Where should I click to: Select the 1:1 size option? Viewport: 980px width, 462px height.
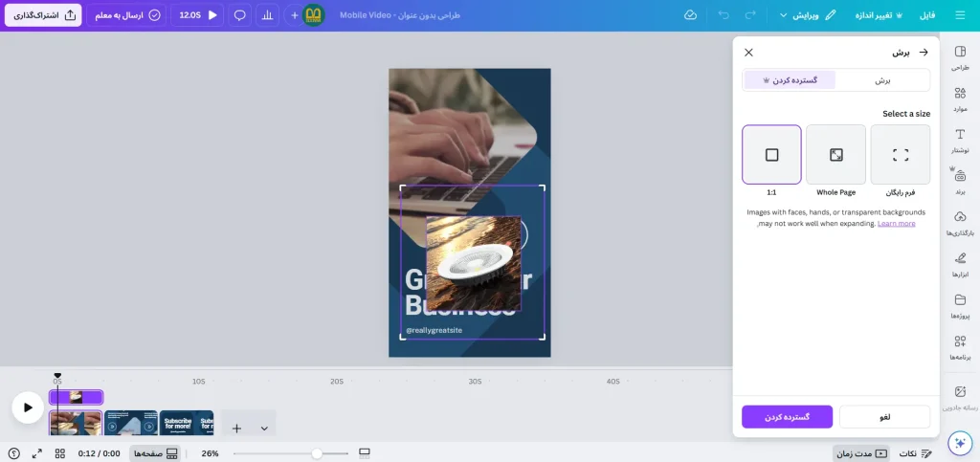coord(772,155)
